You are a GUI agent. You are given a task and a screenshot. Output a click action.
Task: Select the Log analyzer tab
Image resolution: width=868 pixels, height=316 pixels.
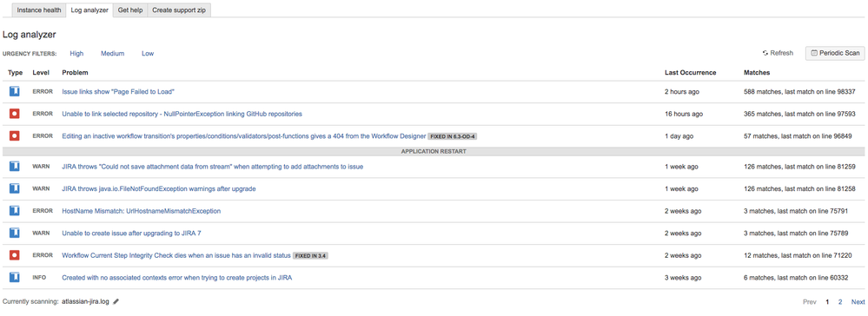[x=89, y=10]
